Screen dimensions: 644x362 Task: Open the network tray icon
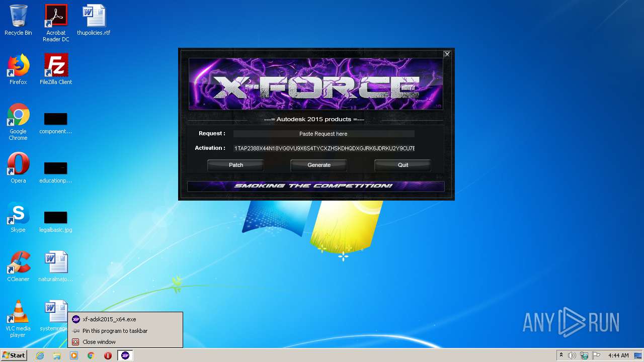(x=584, y=355)
